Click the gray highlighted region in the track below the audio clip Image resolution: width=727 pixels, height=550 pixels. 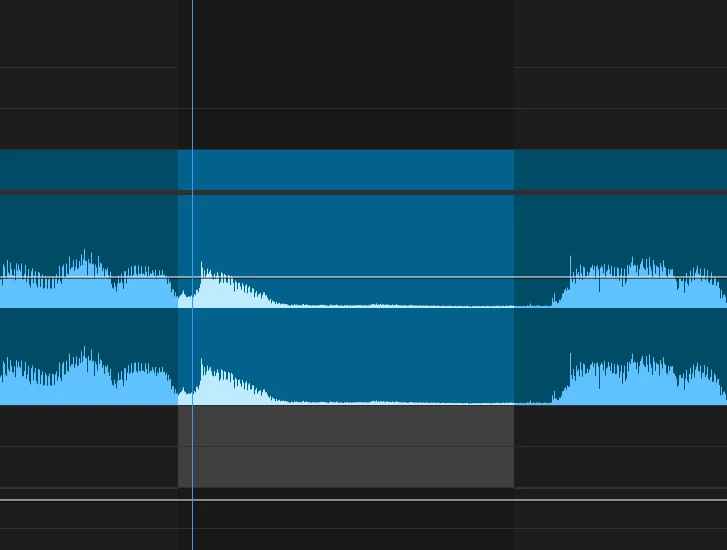[x=346, y=446]
